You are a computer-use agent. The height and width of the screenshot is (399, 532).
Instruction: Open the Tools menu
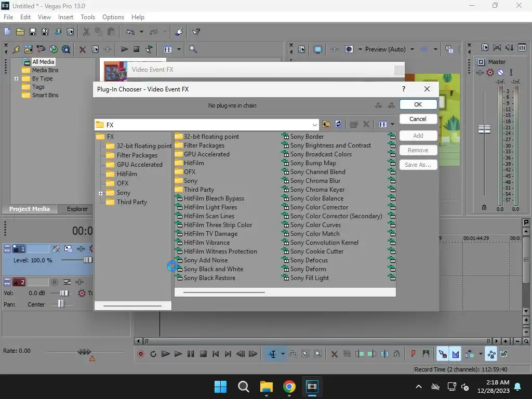coord(87,17)
